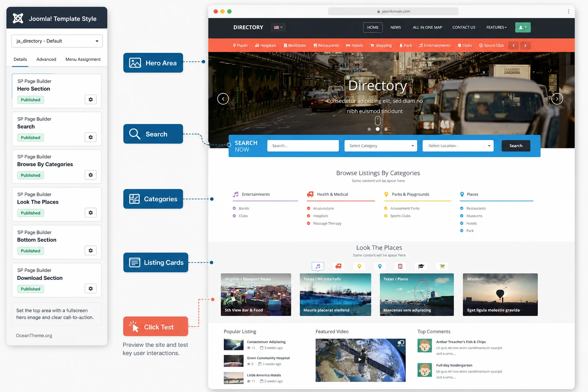Click OceanTheme.org link
This screenshot has width=588, height=392.
[34, 335]
